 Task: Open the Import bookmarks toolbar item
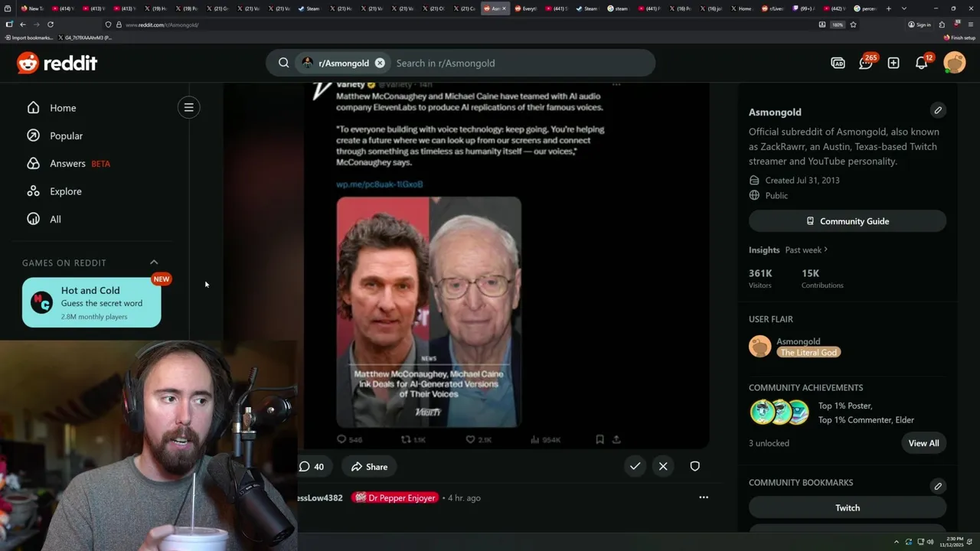[29, 37]
